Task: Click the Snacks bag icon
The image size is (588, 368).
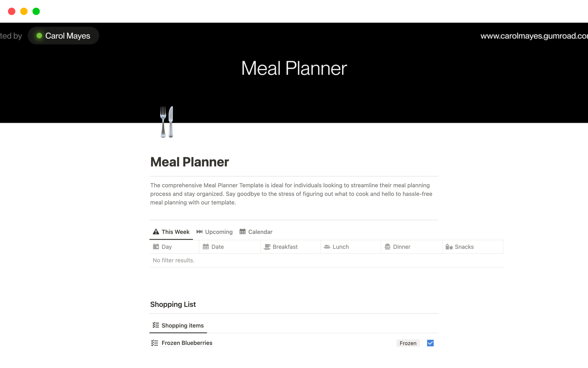Action: 448,246
